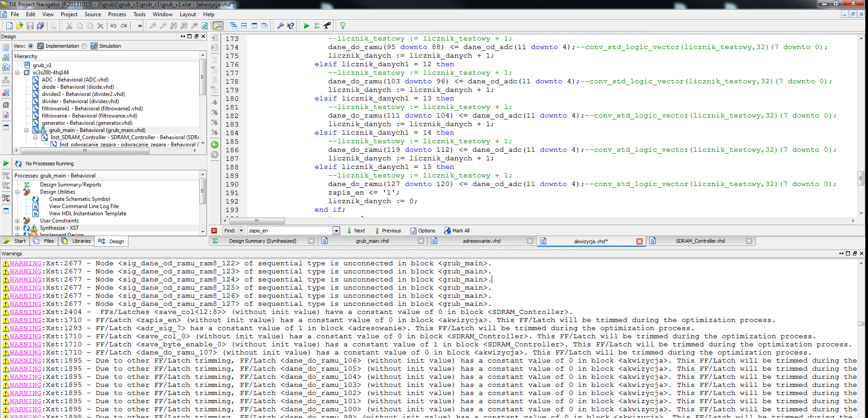Click the process run arrow left of No Processes Running
This screenshot has height=418, width=868.
(6, 164)
